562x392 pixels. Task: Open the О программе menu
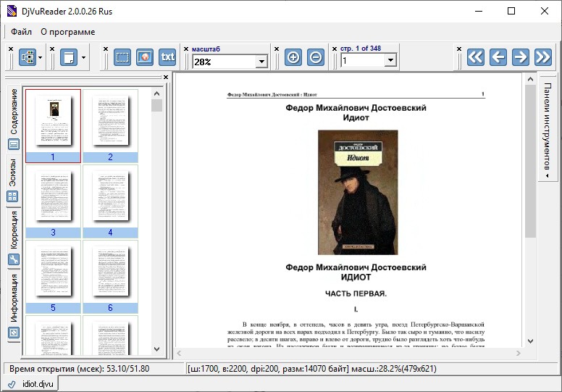tap(67, 32)
